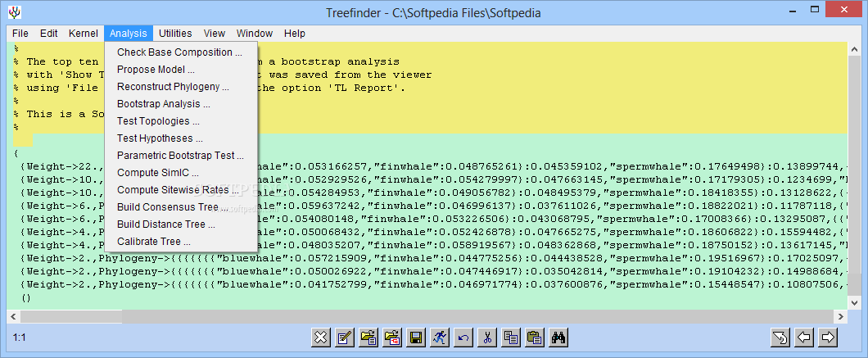Choose Calibrate Tree menu entry
The width and height of the screenshot is (868, 358).
[180, 241]
